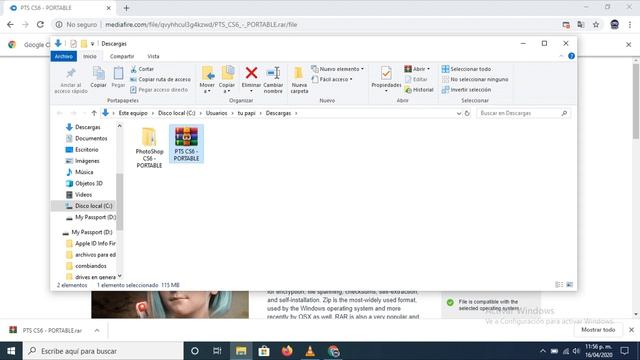Image resolution: width=640 pixels, height=360 pixels.
Task: Open Microsoft Store from the taskbar
Action: coord(264,351)
